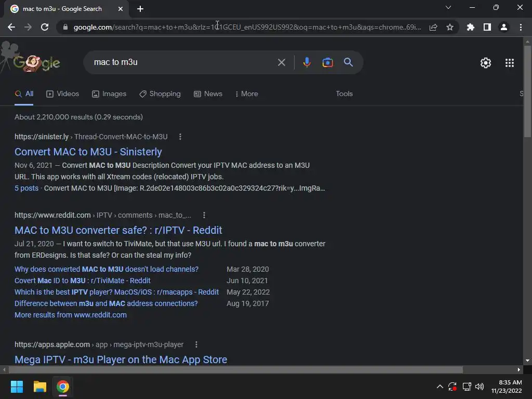The image size is (532, 399).
Task: Click the https://apps.apple.com breadcrumb URL
Action: click(52, 344)
